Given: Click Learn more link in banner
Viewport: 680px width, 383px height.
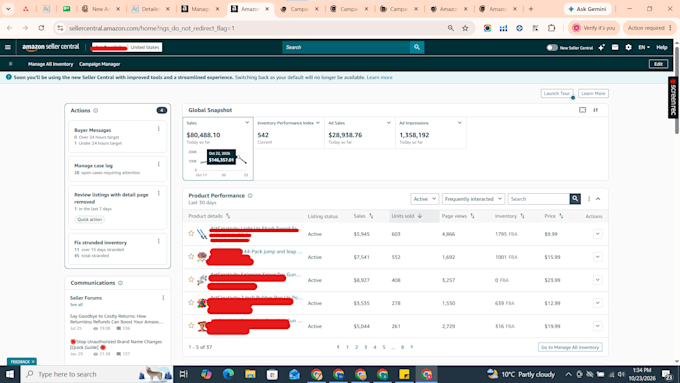Looking at the screenshot, I should click(x=379, y=77).
